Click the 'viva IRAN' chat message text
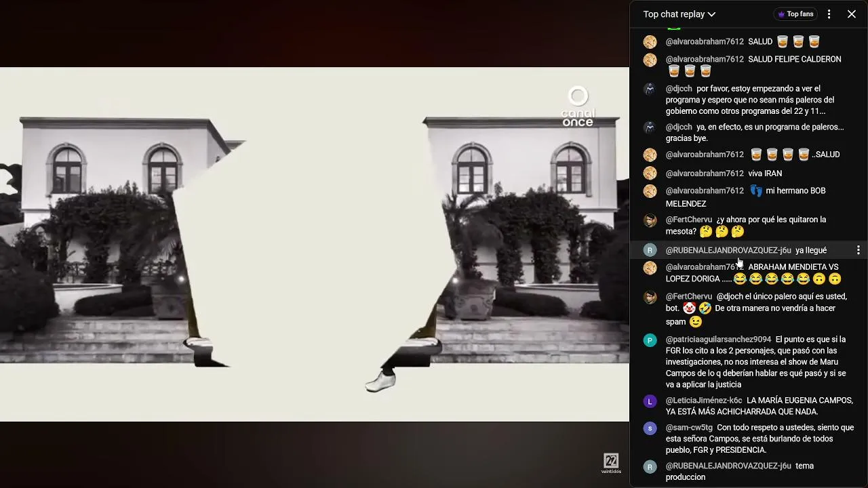 tap(765, 174)
